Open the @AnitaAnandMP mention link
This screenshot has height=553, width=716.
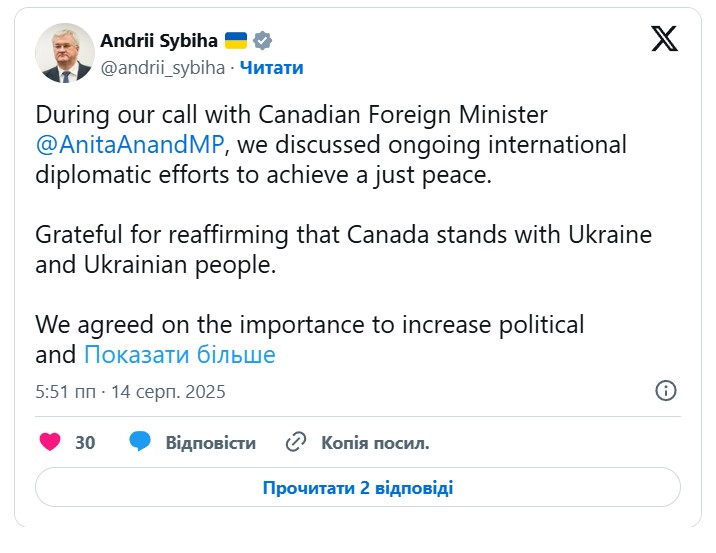click(x=127, y=145)
